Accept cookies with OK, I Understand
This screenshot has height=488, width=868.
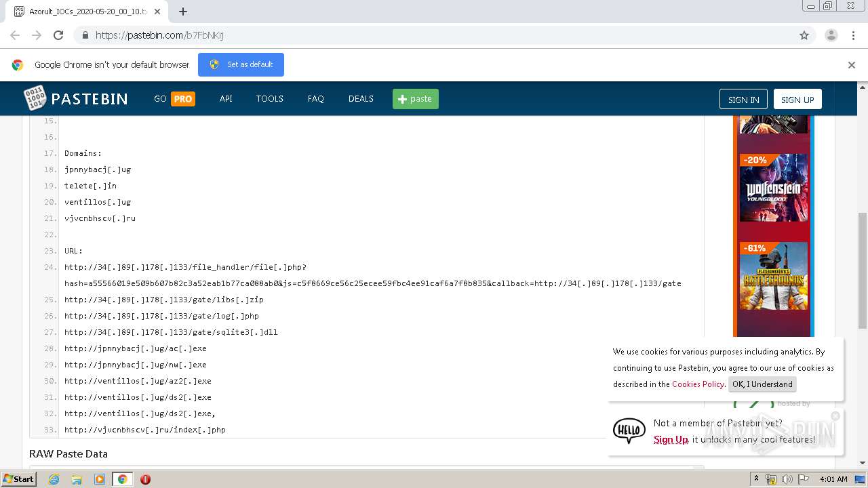coord(762,384)
